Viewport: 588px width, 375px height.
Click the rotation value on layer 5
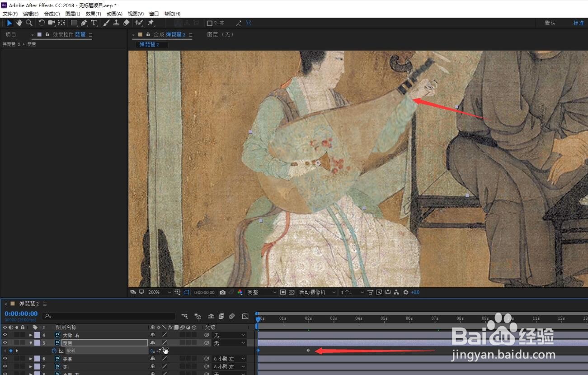point(159,351)
